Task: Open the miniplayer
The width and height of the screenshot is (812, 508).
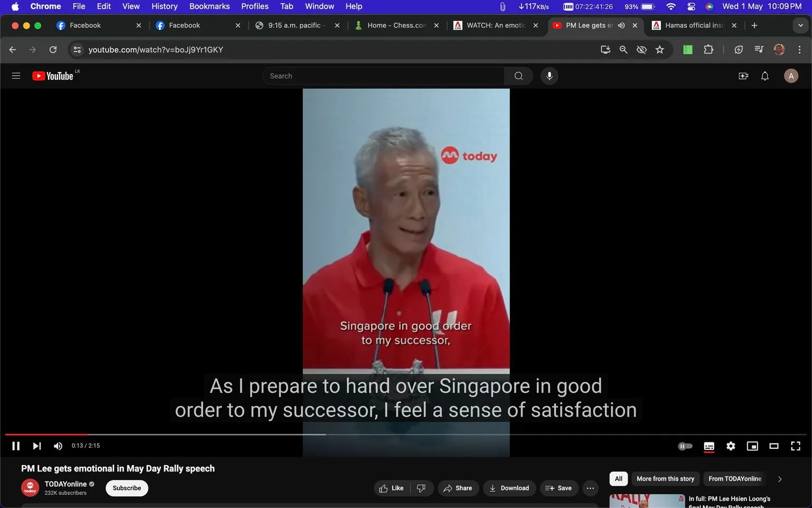Action: 752,446
